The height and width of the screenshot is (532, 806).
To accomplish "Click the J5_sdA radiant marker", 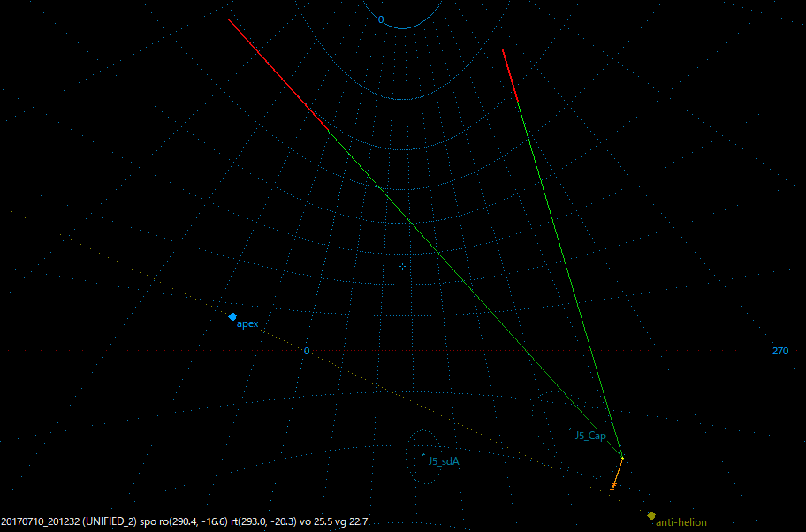I will pos(424,456).
